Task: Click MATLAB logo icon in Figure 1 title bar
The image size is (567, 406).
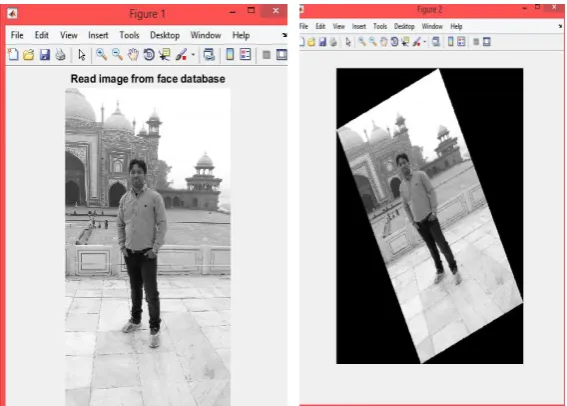Action: tap(12, 14)
